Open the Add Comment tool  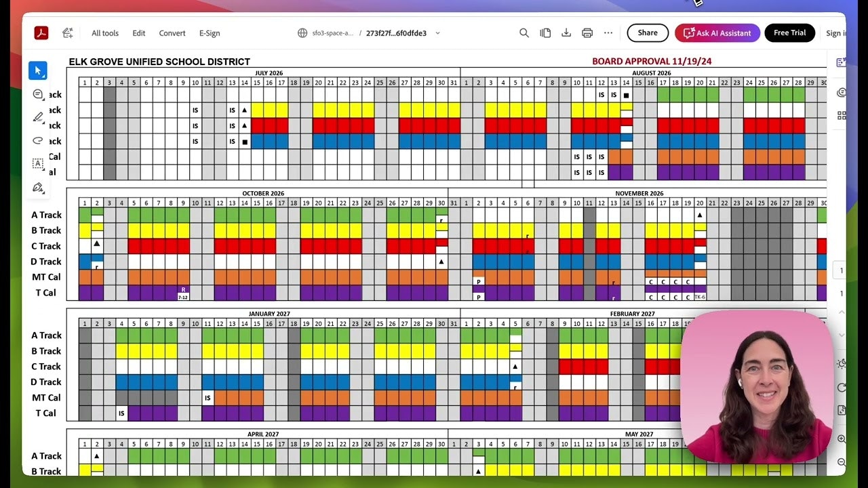(x=37, y=94)
